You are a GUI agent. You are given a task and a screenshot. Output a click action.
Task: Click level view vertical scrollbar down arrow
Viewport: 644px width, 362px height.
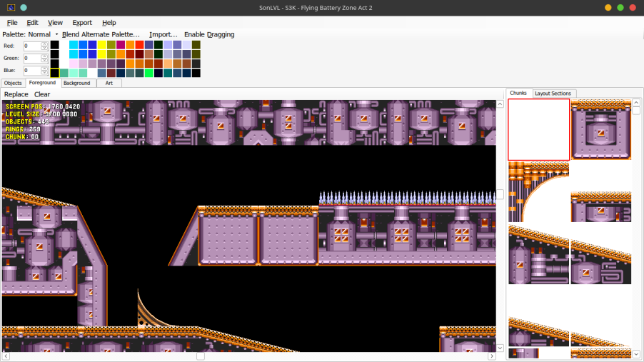coord(500,348)
